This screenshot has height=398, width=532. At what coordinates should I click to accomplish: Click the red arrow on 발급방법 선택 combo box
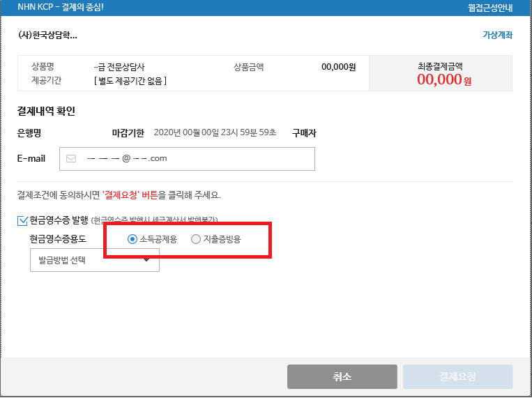click(x=147, y=260)
